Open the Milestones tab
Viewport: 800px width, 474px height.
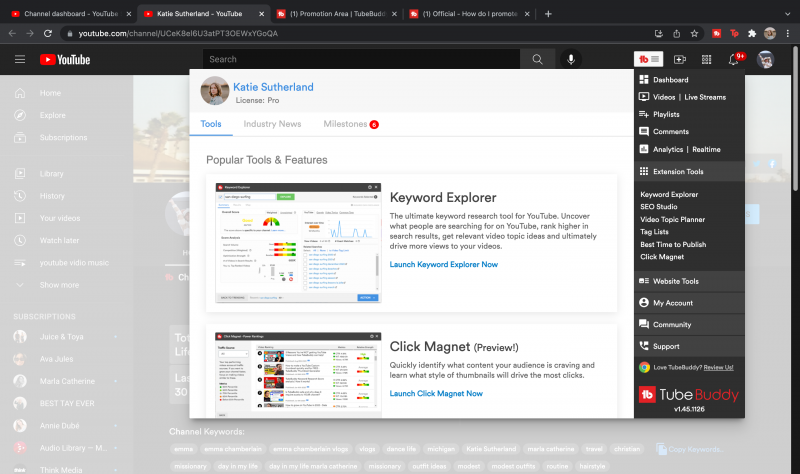point(345,124)
